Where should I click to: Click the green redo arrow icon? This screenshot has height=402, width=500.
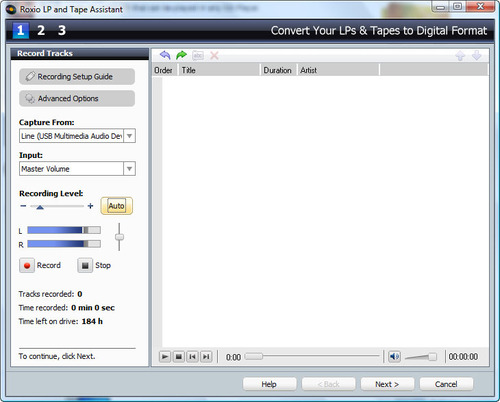[x=181, y=55]
